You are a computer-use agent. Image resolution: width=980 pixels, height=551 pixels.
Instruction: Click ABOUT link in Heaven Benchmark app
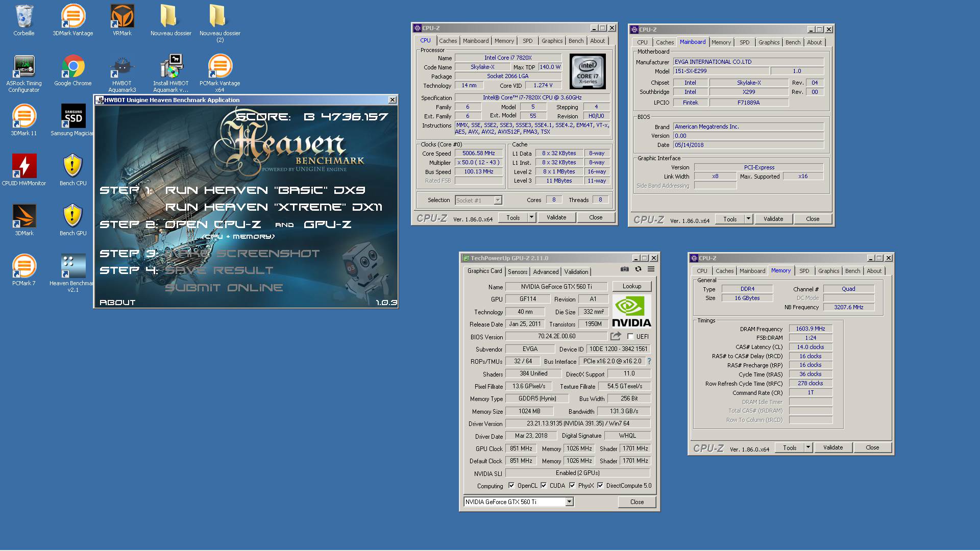click(x=117, y=302)
